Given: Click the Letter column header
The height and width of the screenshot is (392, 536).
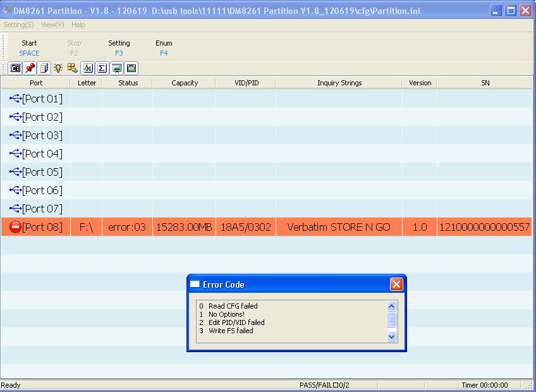Looking at the screenshot, I should (x=86, y=83).
